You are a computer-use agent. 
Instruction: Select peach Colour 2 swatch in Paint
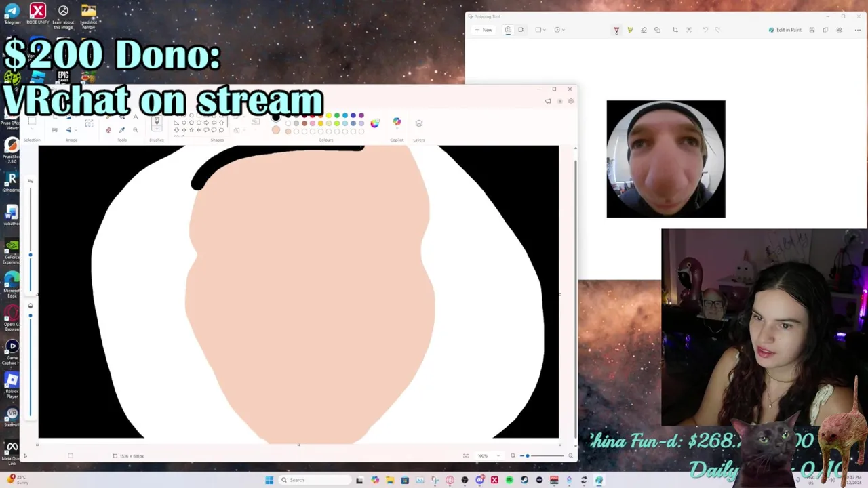[x=276, y=130]
